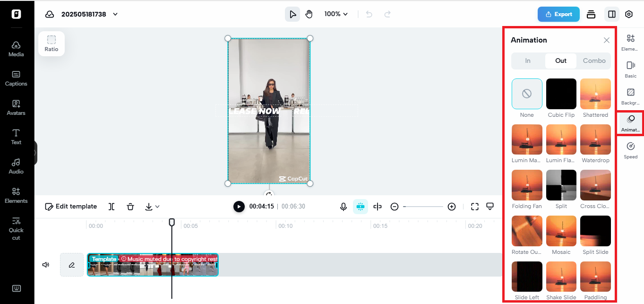Apply the Shattered out animation
Image resolution: width=644 pixels, height=304 pixels.
point(595,94)
